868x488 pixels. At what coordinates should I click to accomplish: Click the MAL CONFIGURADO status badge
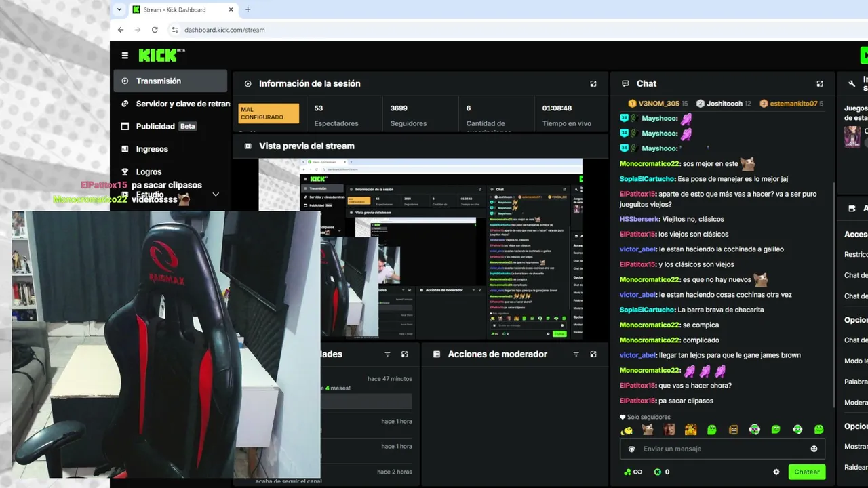point(269,113)
